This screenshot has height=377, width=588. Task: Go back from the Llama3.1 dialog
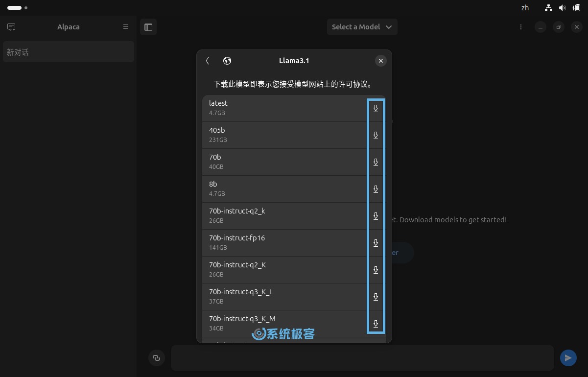[x=208, y=61]
